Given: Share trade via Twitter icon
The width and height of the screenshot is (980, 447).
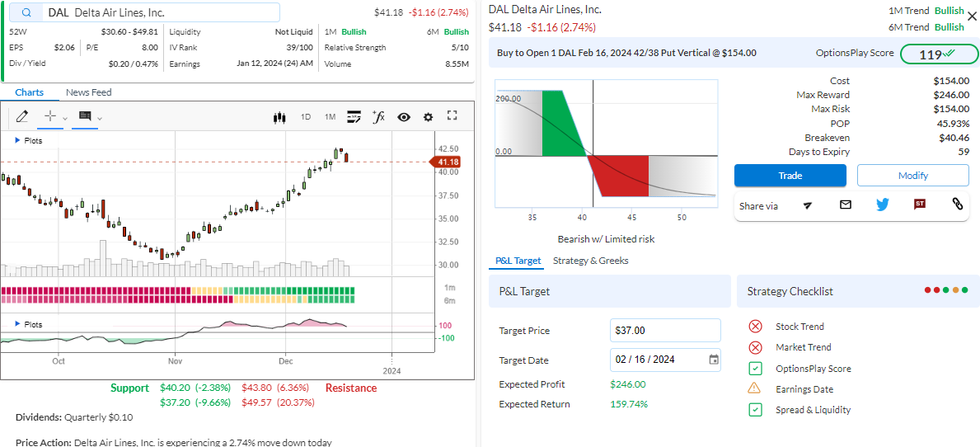Looking at the screenshot, I should (x=882, y=205).
